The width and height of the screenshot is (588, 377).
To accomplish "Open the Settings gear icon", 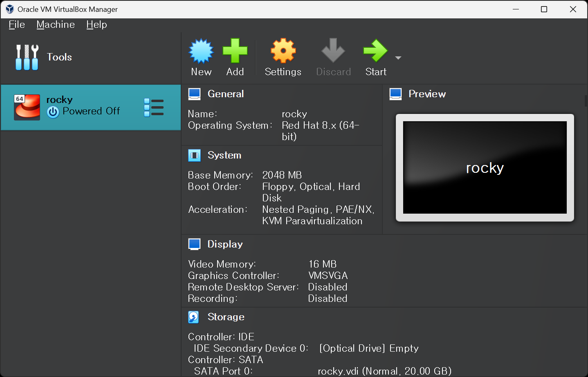I will coord(283,51).
